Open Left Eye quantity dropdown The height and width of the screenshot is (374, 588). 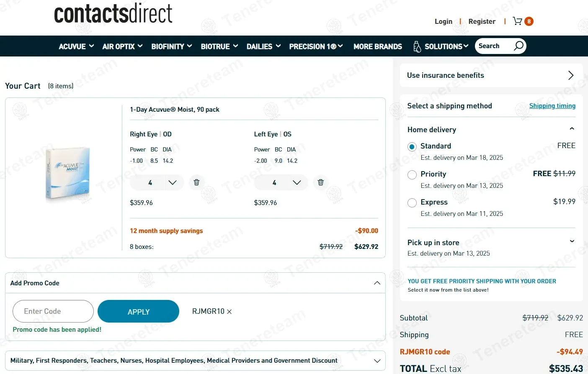297,182
